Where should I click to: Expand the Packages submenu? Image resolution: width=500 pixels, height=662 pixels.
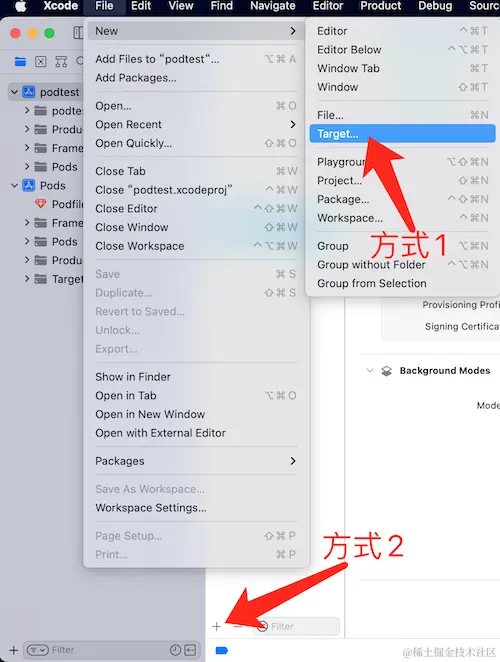point(196,461)
